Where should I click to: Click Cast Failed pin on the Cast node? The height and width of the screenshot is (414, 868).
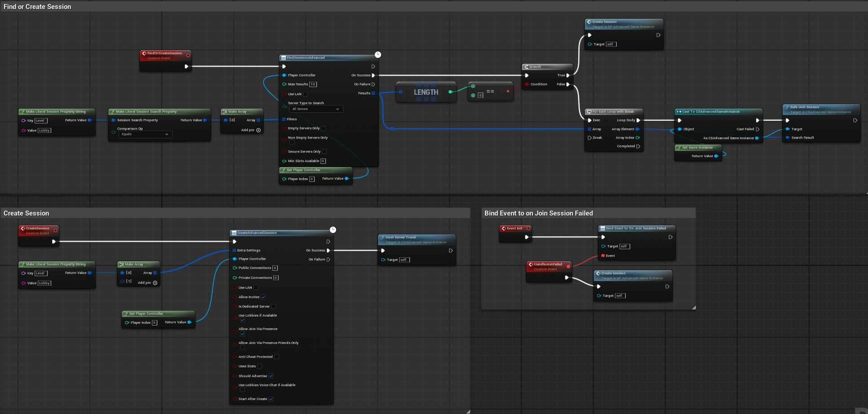(x=757, y=129)
